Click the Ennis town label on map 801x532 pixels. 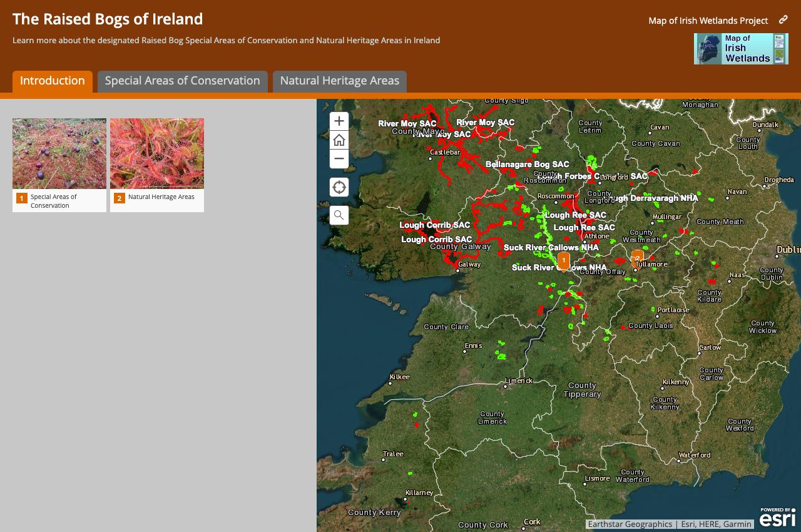[x=473, y=345]
